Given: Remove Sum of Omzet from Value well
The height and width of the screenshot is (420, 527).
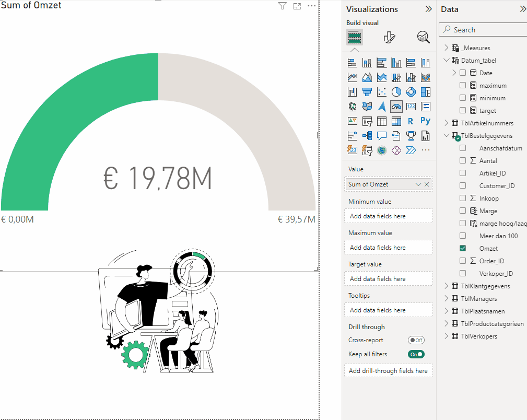Looking at the screenshot, I should [427, 184].
